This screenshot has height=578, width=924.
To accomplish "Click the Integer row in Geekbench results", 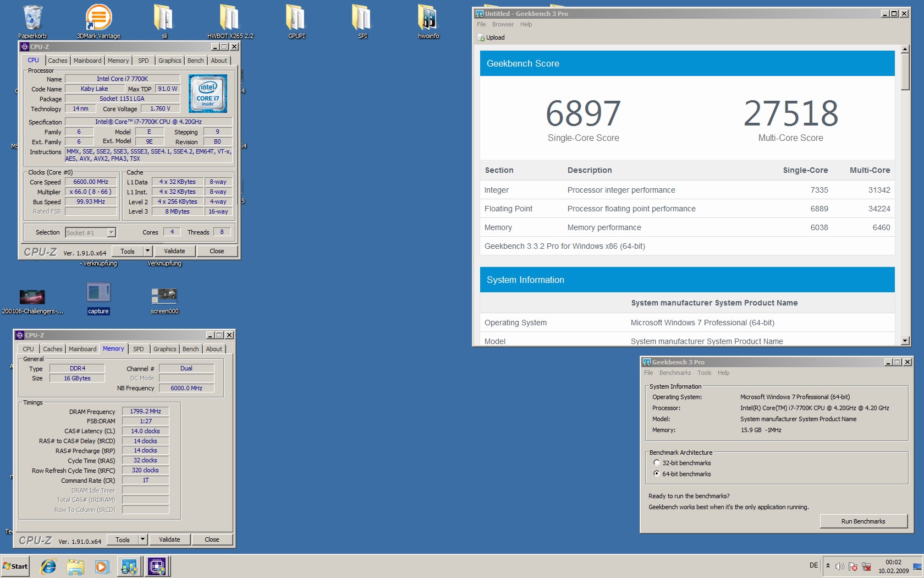I will coord(687,190).
